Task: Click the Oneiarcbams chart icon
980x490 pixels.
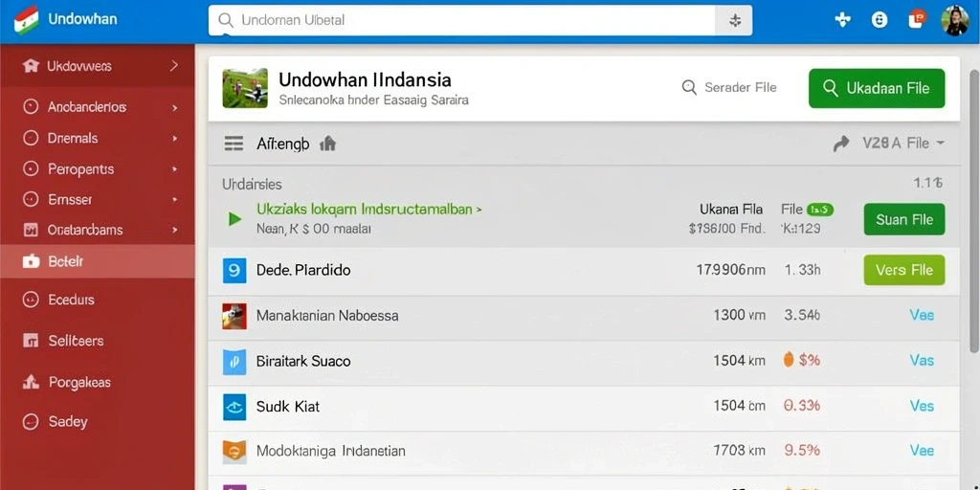Action: click(x=31, y=230)
